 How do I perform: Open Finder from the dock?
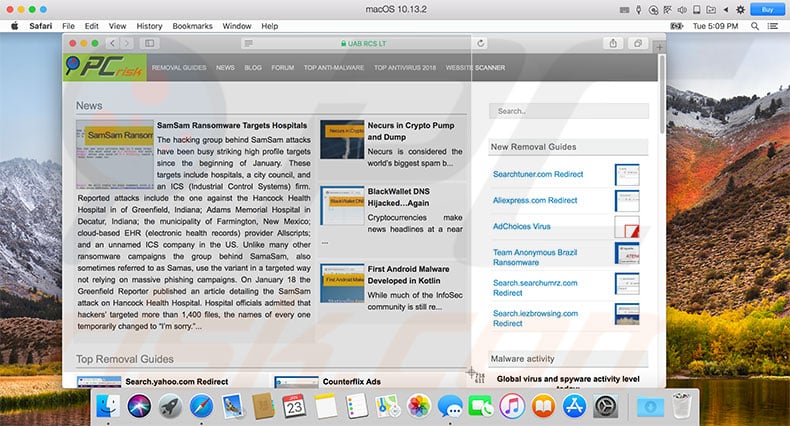108,406
